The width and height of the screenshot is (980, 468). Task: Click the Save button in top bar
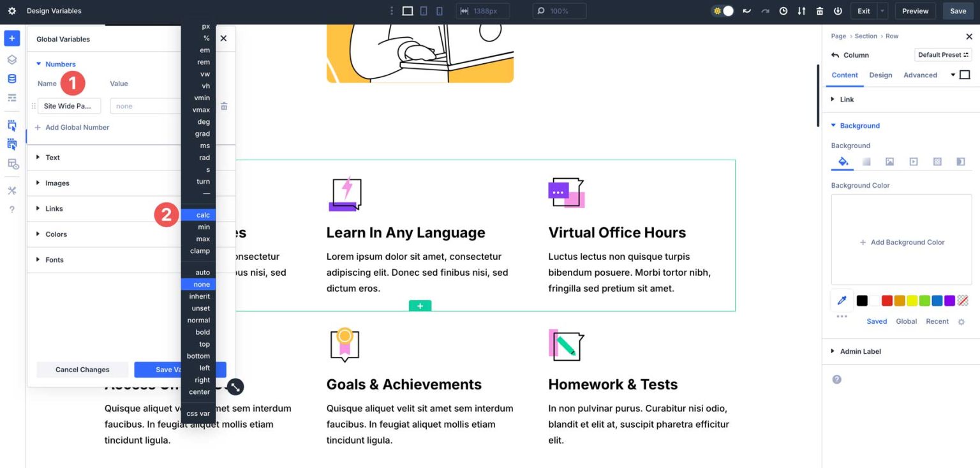(x=958, y=11)
